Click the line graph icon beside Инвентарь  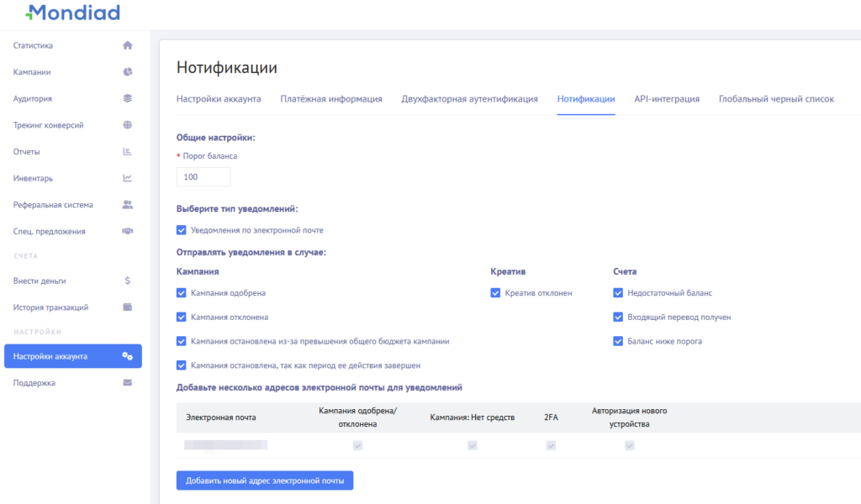[x=128, y=178]
